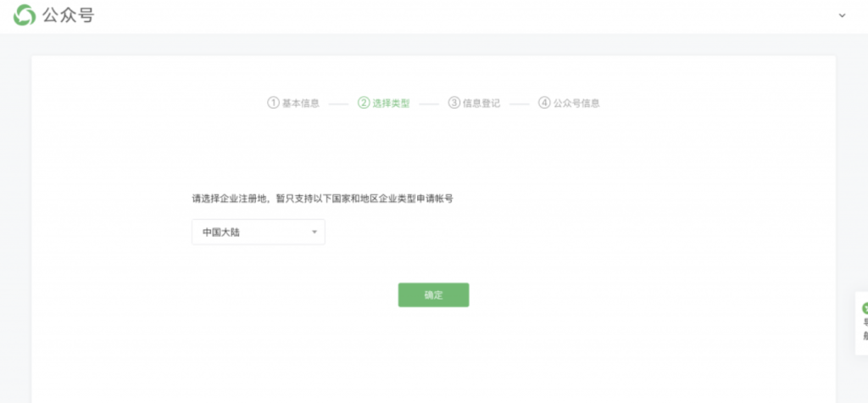Click the 公众号 header title text
The width and height of the screenshot is (868, 403).
click(68, 14)
